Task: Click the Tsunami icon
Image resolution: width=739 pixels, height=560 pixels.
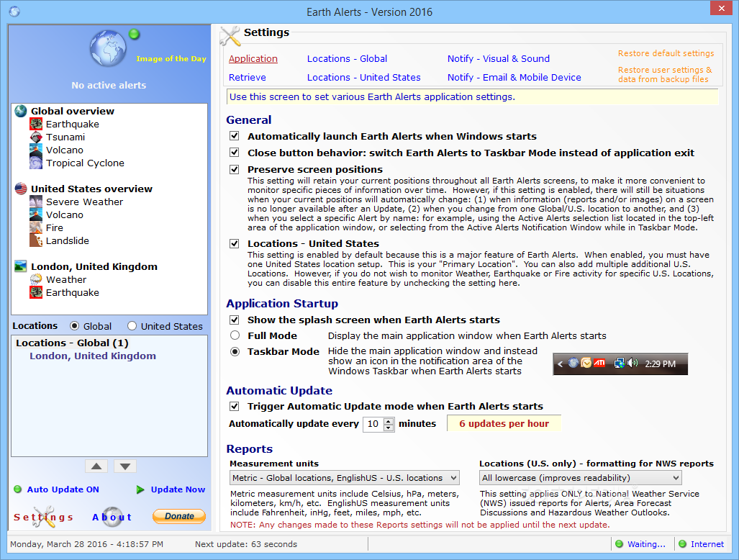Action: tap(36, 137)
